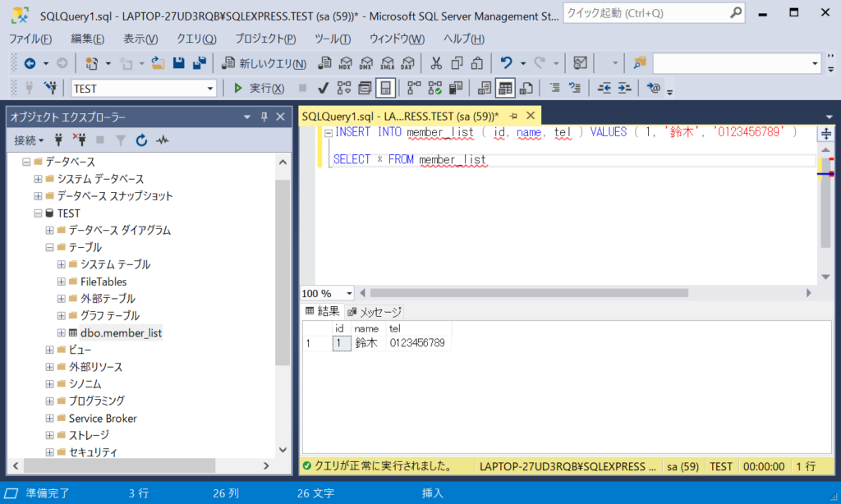Expand the dbo.member_list table
Screen dimensions: 841x504
pyautogui.click(x=61, y=333)
